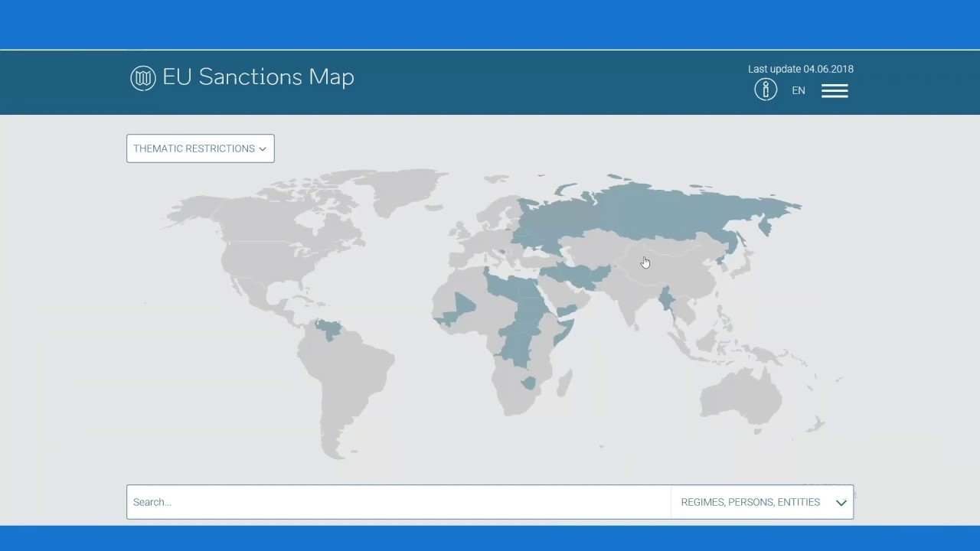Select North Korea on the sanctions map
Viewport: 980px width, 551px height.
721,262
